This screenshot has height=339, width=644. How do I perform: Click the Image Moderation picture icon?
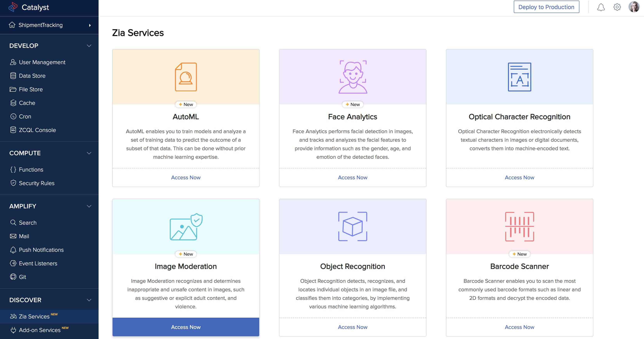[186, 226]
